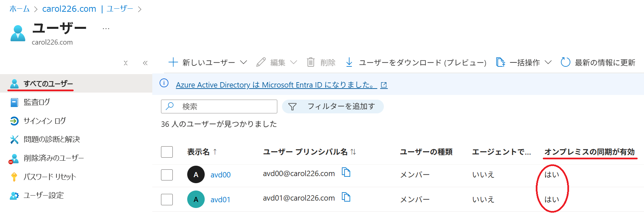The image size is (644, 214).
Task: Open the ellipsis more options menu
Action: click(106, 29)
